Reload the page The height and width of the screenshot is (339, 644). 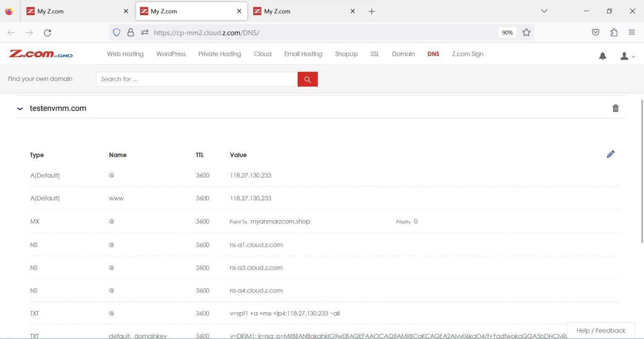[47, 33]
